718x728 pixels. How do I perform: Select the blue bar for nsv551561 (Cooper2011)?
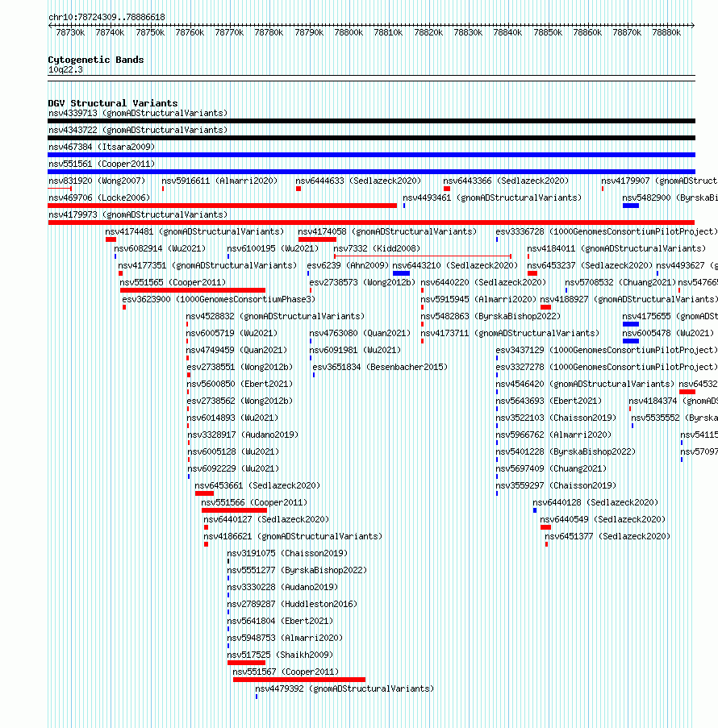click(x=371, y=172)
